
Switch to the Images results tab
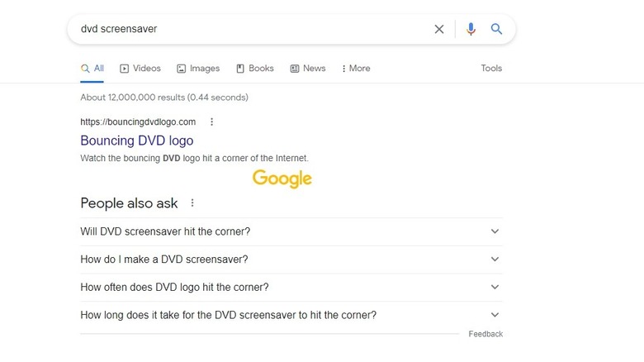[x=198, y=69]
